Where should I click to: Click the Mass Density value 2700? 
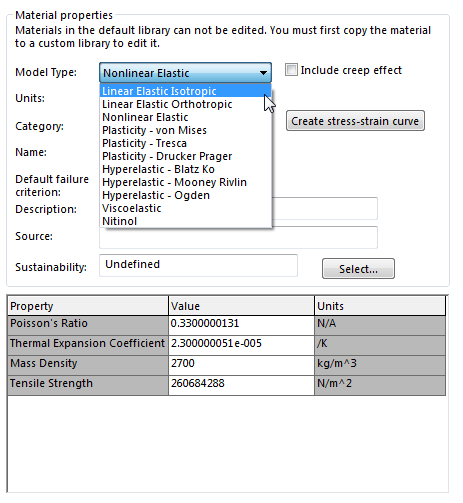pos(241,365)
